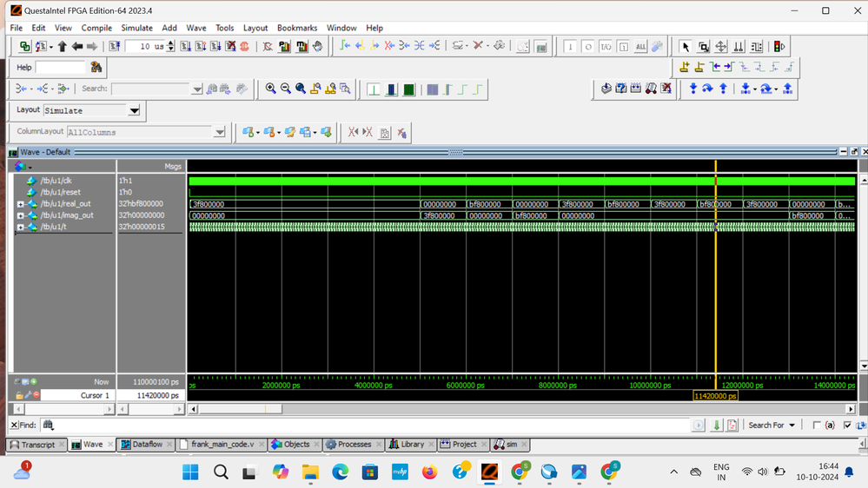Image resolution: width=868 pixels, height=488 pixels.
Task: Toggle the (a) checkbox in Find bar
Action: [817, 425]
